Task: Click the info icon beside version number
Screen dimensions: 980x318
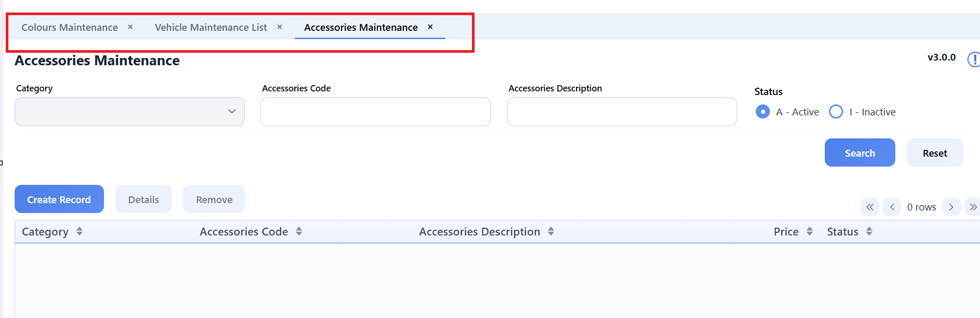Action: point(974,59)
